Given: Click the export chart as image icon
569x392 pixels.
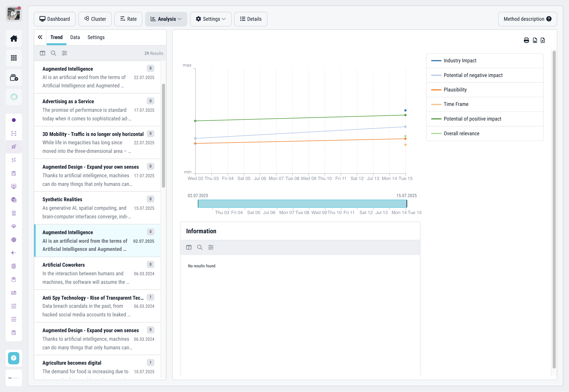Looking at the screenshot, I should click(535, 40).
